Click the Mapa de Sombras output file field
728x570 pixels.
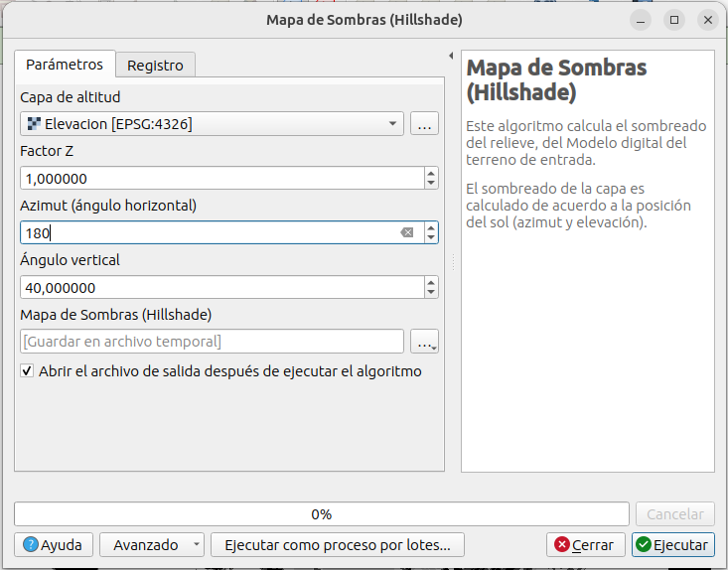[x=212, y=342]
